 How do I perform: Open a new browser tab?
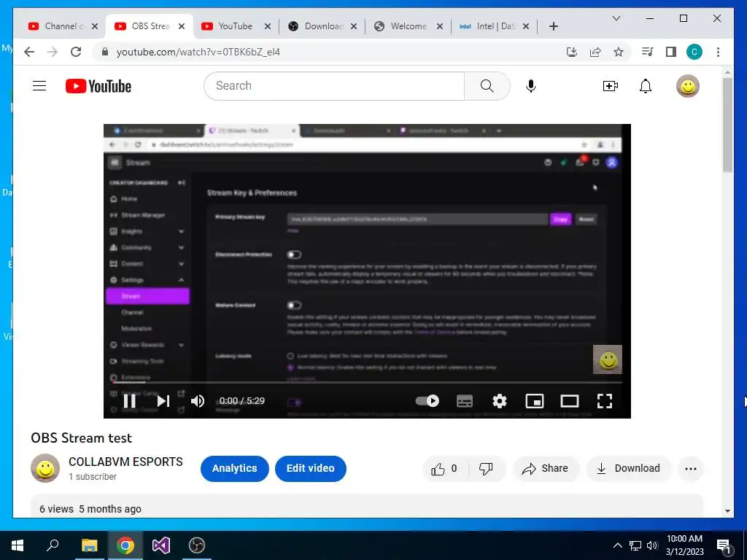click(553, 26)
